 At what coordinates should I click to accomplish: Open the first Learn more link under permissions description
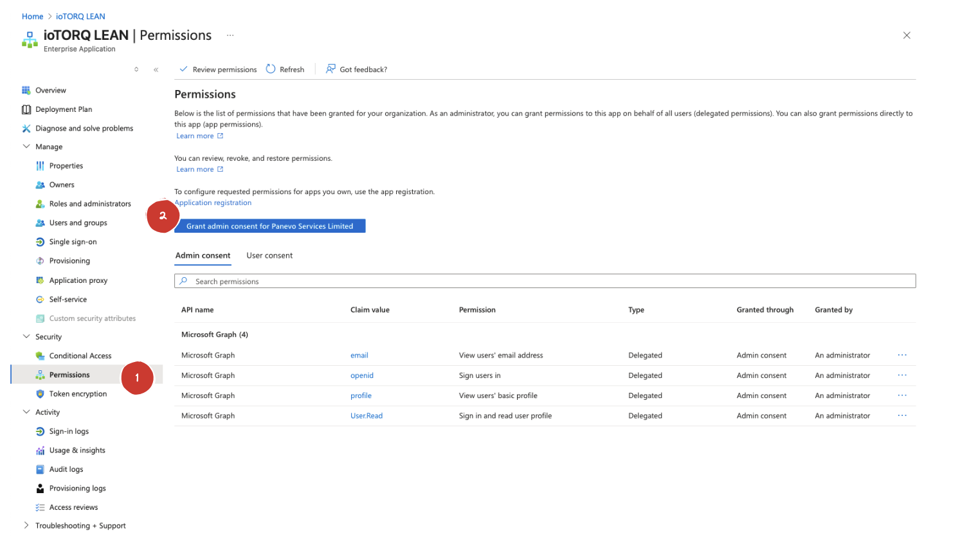coord(199,136)
